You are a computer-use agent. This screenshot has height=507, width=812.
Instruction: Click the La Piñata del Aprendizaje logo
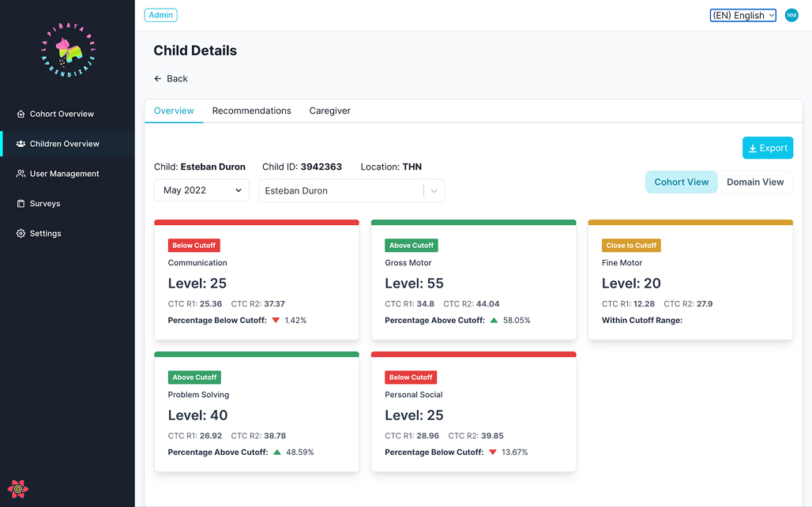68,50
